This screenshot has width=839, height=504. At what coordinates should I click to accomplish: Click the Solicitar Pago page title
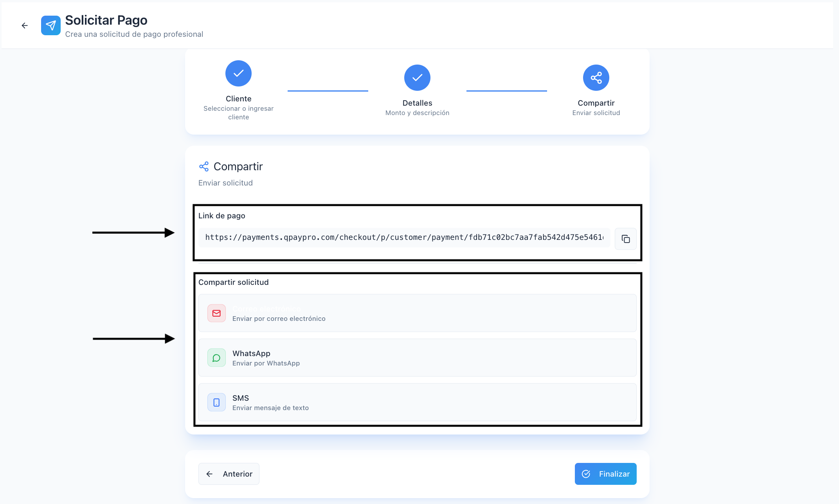(x=106, y=20)
